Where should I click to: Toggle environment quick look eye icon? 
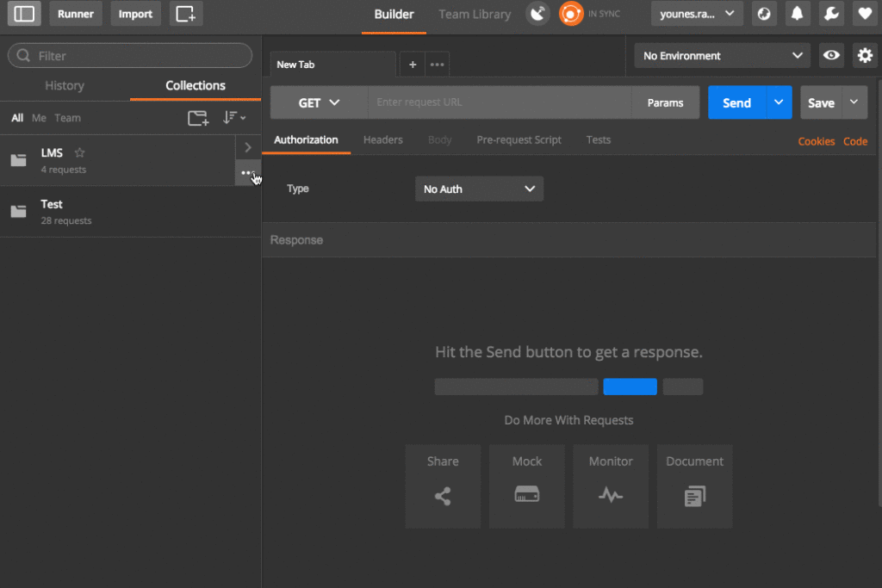point(831,56)
